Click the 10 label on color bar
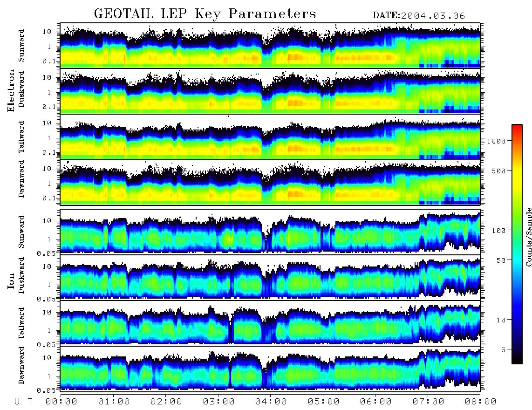532x410 pixels. pyautogui.click(x=501, y=320)
